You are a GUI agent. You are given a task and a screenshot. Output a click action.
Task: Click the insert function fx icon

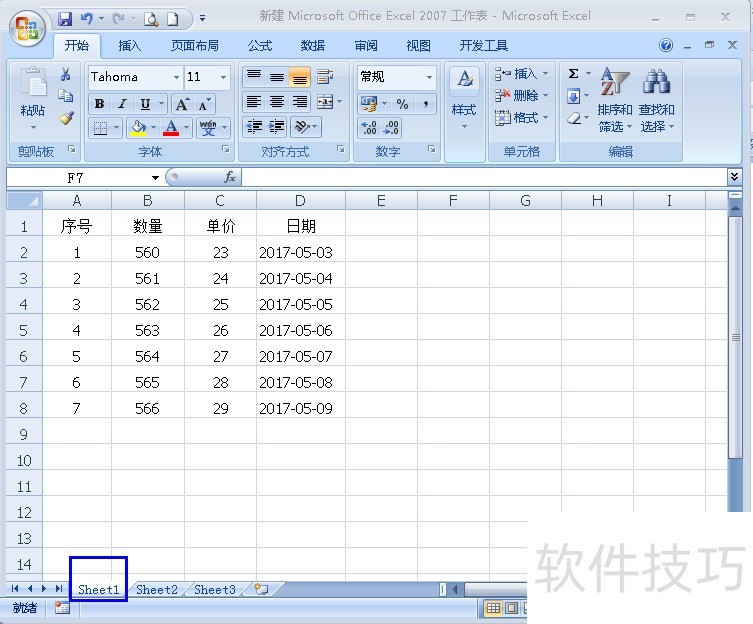pyautogui.click(x=229, y=177)
